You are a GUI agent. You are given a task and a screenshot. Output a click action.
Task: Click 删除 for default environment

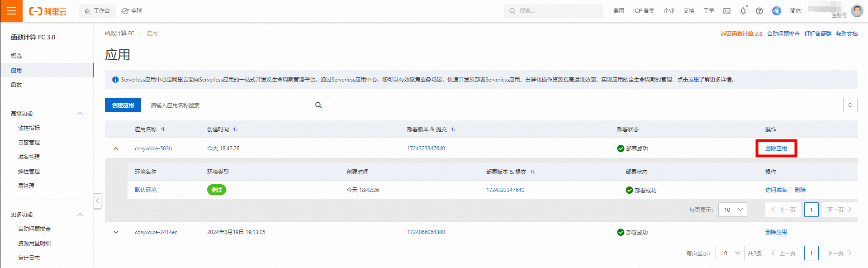pyautogui.click(x=800, y=190)
